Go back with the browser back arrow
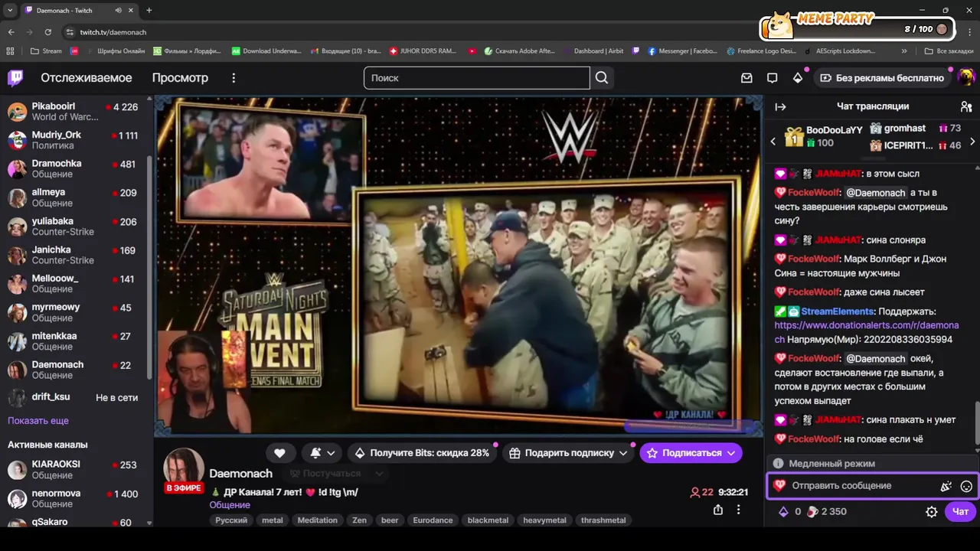The image size is (980, 551). (x=11, y=32)
